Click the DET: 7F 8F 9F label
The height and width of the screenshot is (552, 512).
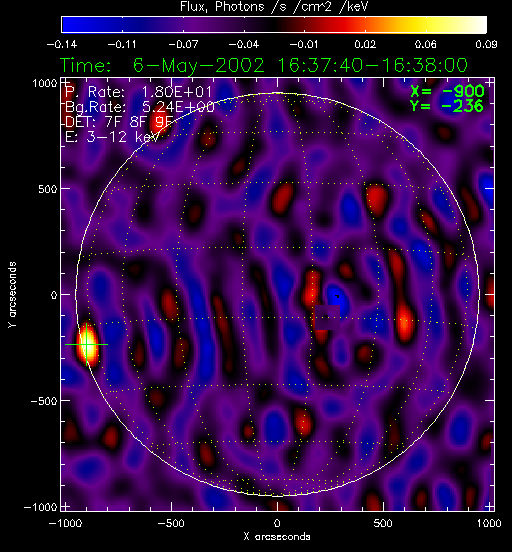pyautogui.click(x=119, y=122)
